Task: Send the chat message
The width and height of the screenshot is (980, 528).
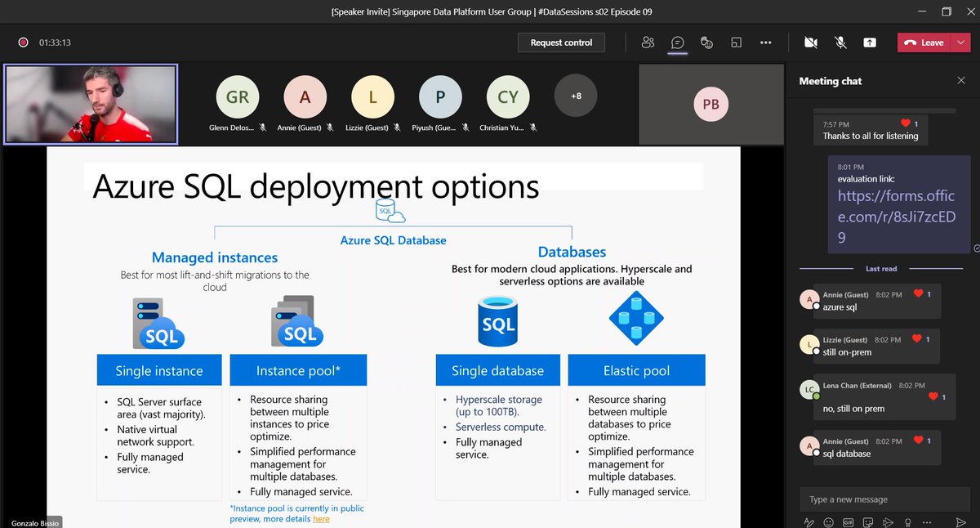Action: tap(960, 521)
